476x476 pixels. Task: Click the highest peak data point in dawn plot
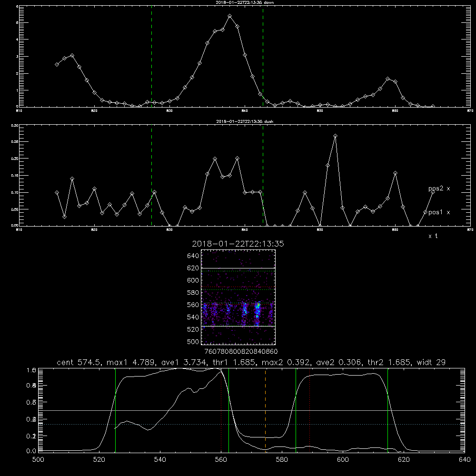pyautogui.click(x=230, y=16)
